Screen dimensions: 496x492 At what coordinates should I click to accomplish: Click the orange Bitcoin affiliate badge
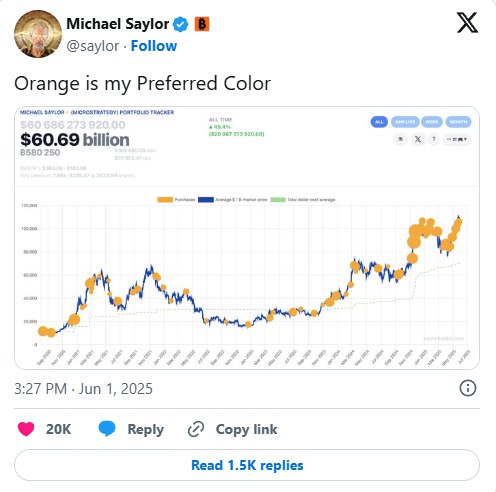click(202, 24)
